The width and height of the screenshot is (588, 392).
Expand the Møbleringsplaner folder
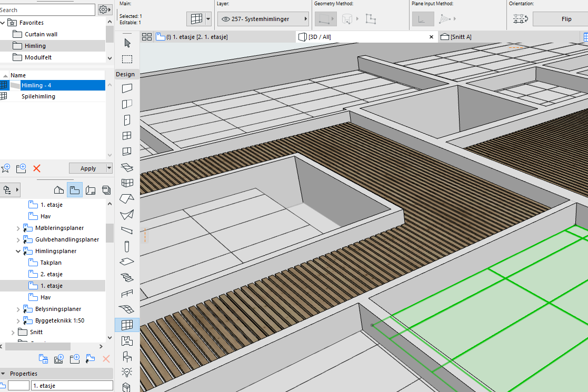[18, 228]
